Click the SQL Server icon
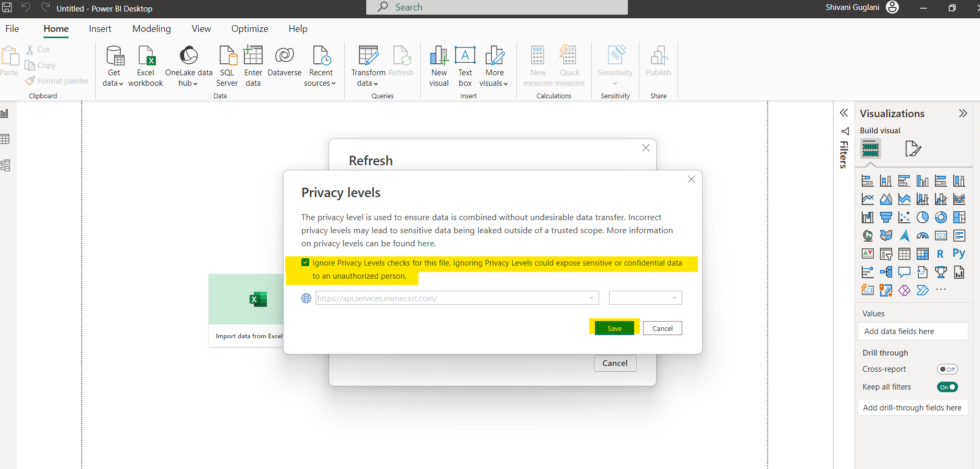Screen dimensions: 980x469 pos(227,55)
